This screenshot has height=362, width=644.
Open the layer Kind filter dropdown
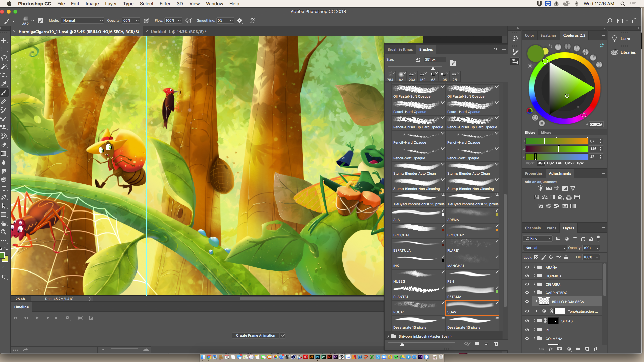pyautogui.click(x=538, y=239)
